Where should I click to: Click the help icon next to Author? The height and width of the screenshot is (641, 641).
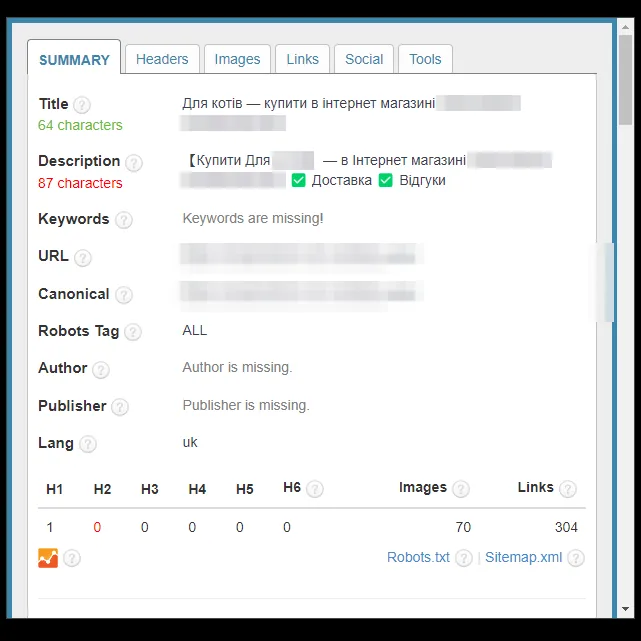(x=101, y=370)
